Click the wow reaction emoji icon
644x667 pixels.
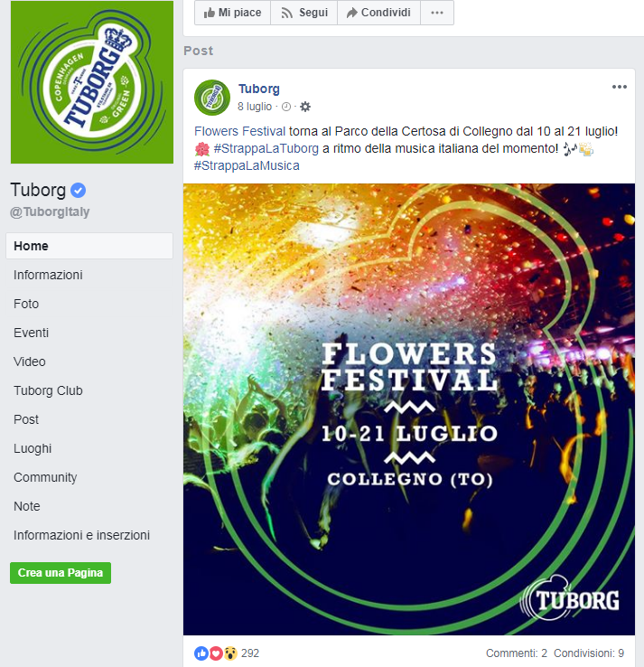pyautogui.click(x=230, y=653)
